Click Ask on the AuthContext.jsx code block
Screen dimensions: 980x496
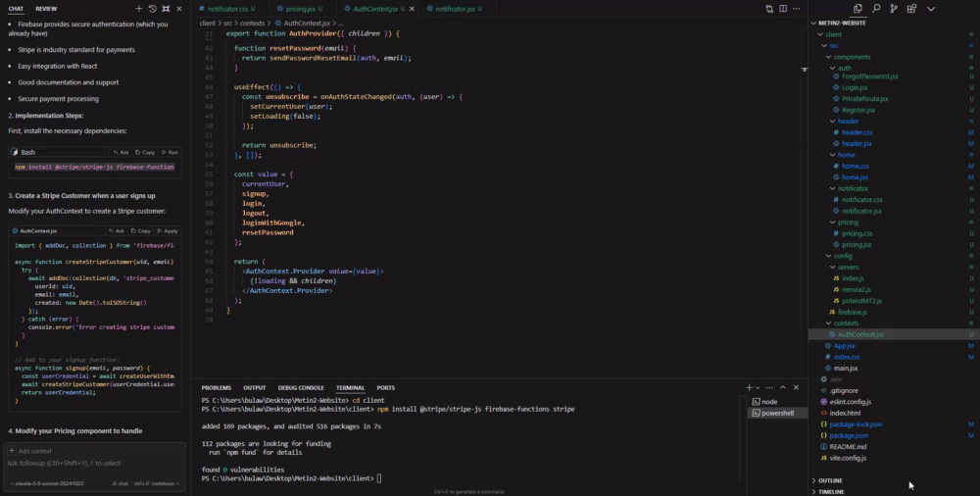[x=116, y=230]
